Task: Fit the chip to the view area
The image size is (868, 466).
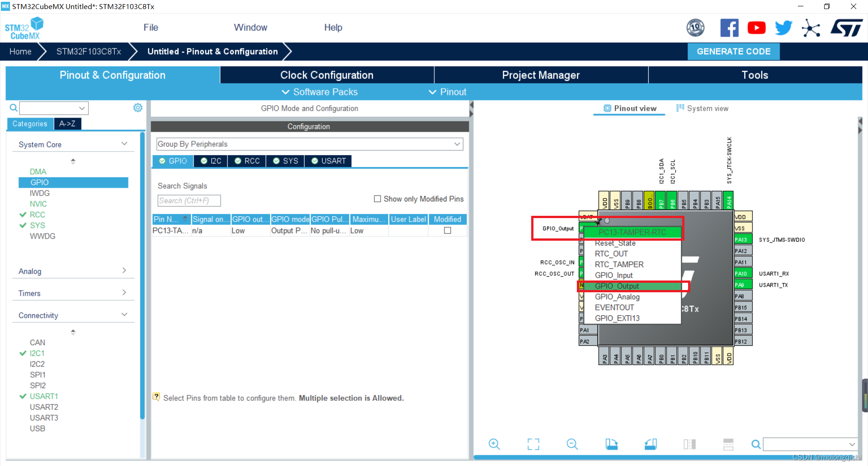Action: [533, 444]
